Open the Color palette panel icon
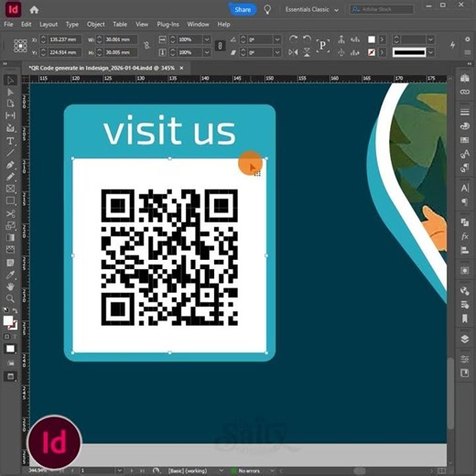This screenshot has height=476, width=476. (465, 126)
